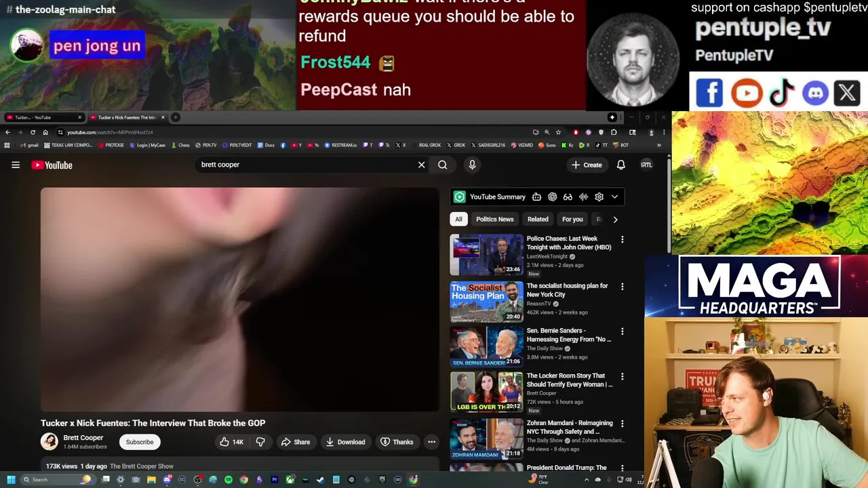The width and height of the screenshot is (868, 488).
Task: Click the Facebook icon in the stream overlay
Action: (709, 93)
